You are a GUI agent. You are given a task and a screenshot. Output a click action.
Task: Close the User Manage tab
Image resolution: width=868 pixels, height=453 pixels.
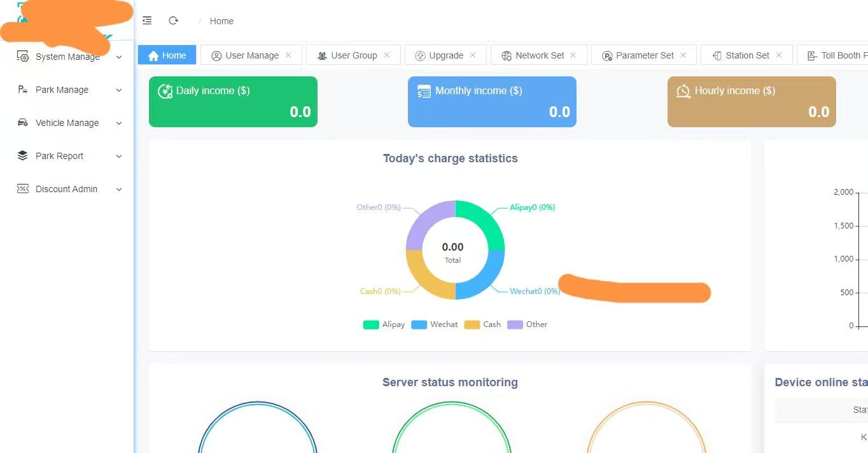point(288,55)
